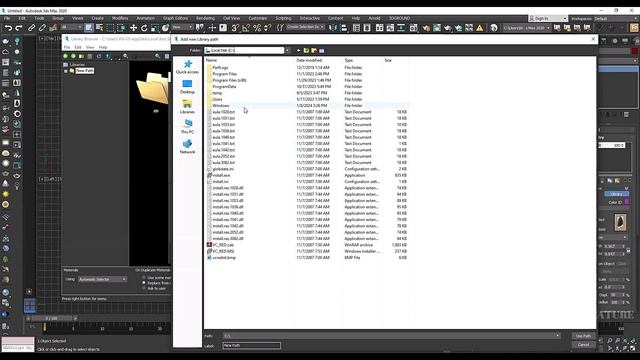The height and width of the screenshot is (360, 640).
Task: Select the Select and Rotate tool
Action: click(144, 28)
